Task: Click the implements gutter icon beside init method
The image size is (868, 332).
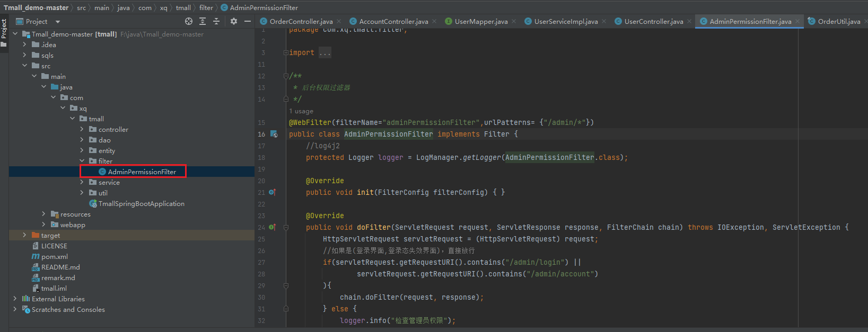Action: click(272, 192)
